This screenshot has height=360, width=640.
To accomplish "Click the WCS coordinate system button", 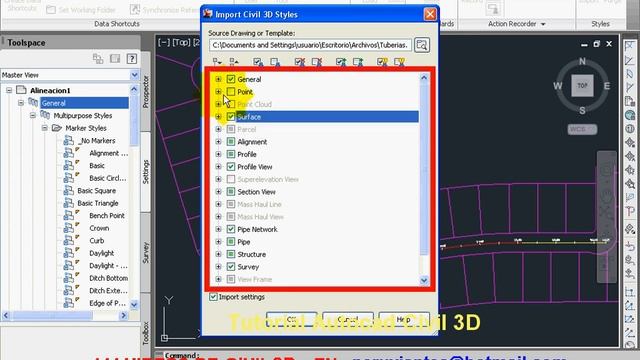I will (582, 129).
